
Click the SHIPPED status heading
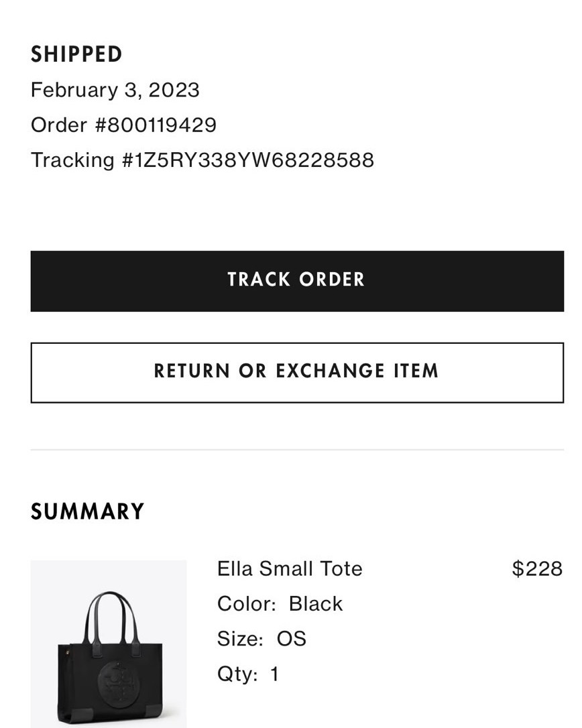[x=76, y=54]
